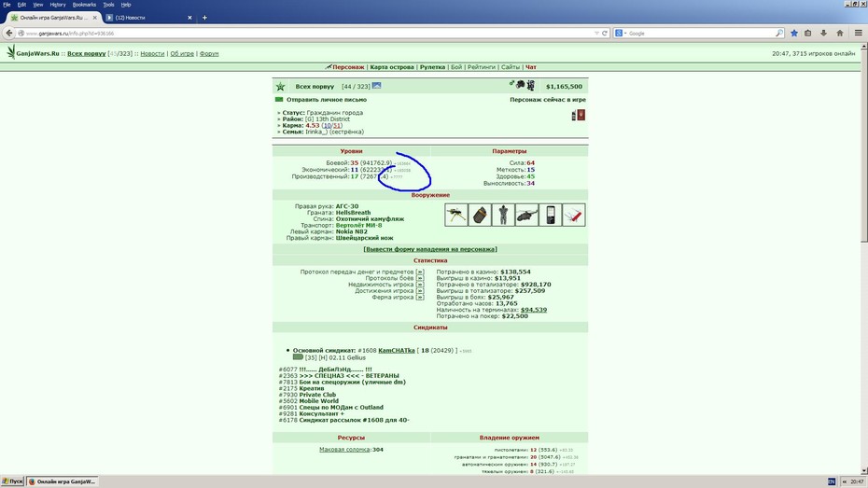Expand Недвижимость игрока arrow button
The image size is (868, 488).
tap(420, 285)
